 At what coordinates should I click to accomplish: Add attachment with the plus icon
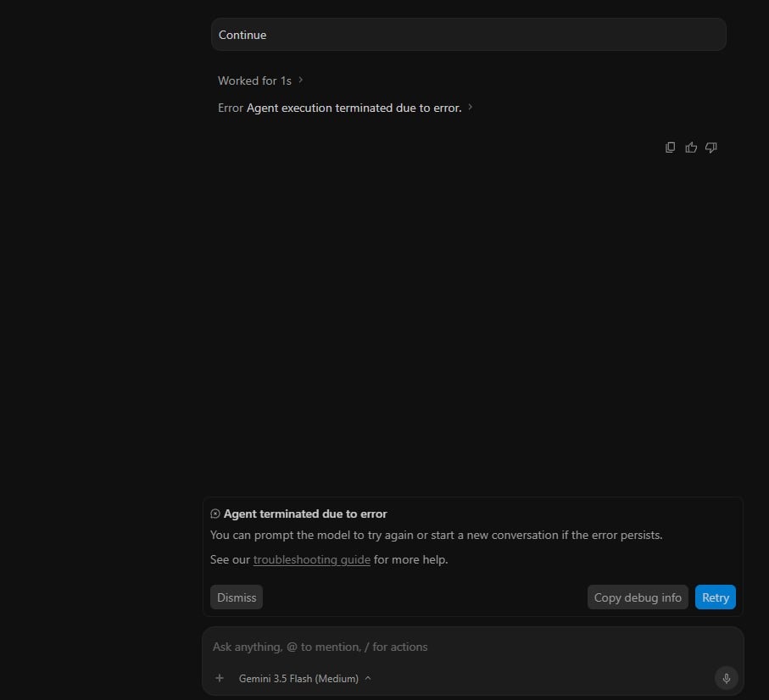coord(220,678)
